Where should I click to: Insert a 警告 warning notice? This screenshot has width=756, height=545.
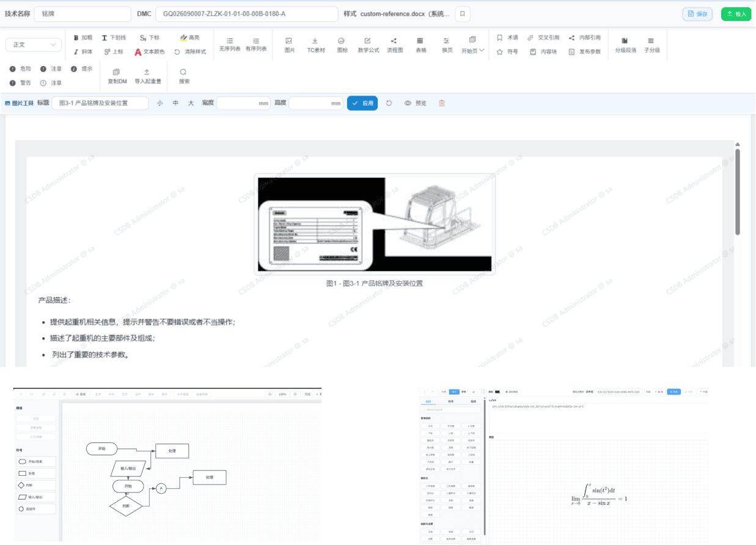[20, 83]
